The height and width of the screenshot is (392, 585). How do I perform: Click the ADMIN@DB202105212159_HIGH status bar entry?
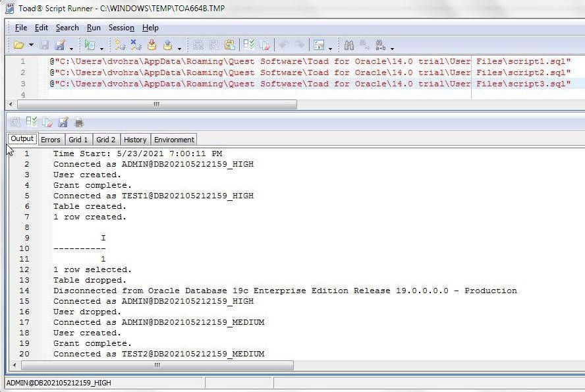59,383
